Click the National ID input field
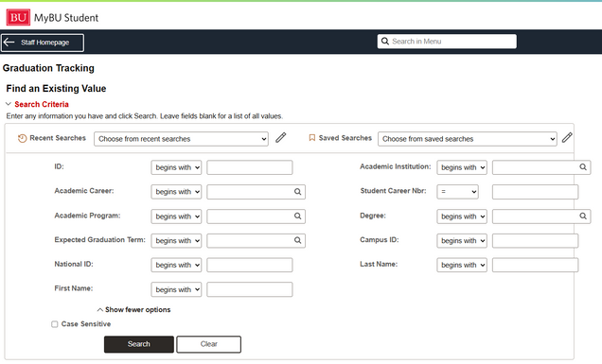 250,265
